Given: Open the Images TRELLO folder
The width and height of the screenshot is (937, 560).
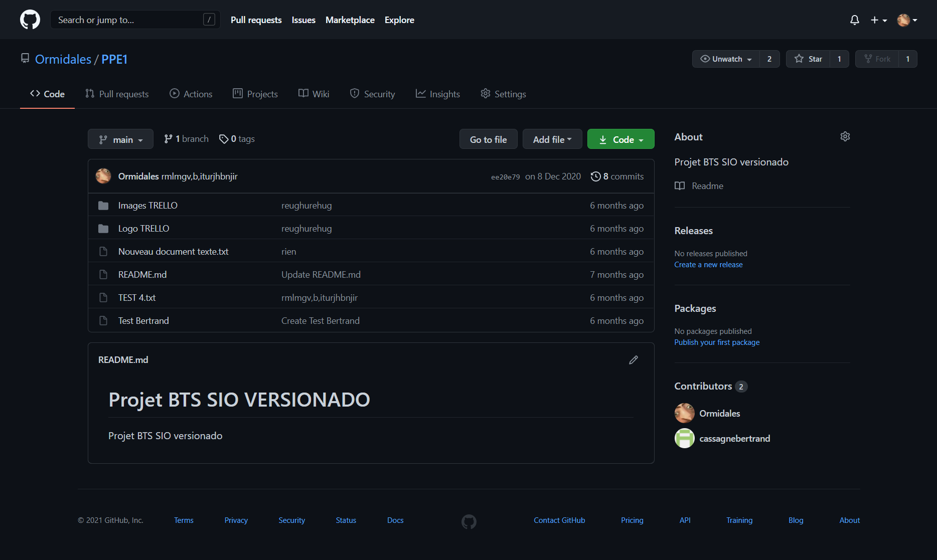Looking at the screenshot, I should pos(147,205).
